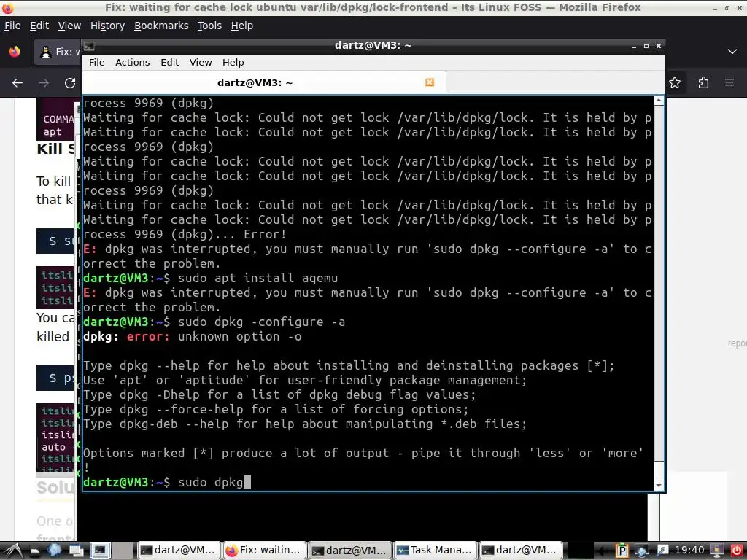Open Firefox View menu

[x=69, y=26]
